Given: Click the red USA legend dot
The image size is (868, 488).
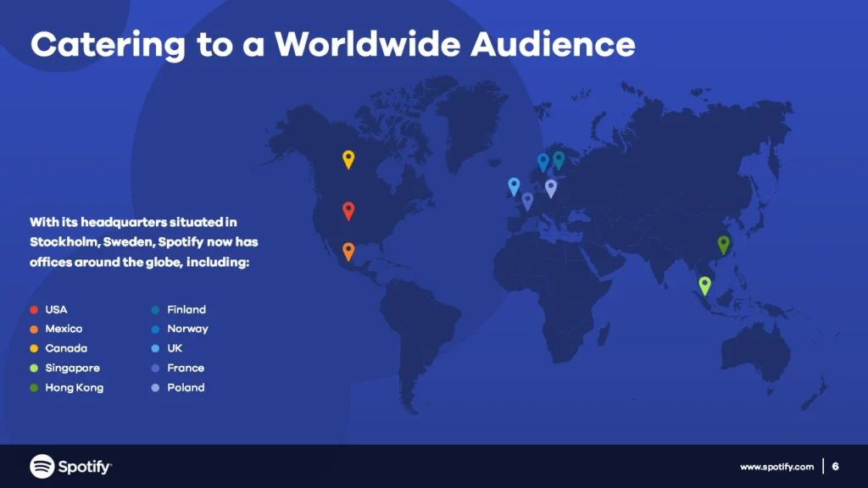Looking at the screenshot, I should [34, 310].
